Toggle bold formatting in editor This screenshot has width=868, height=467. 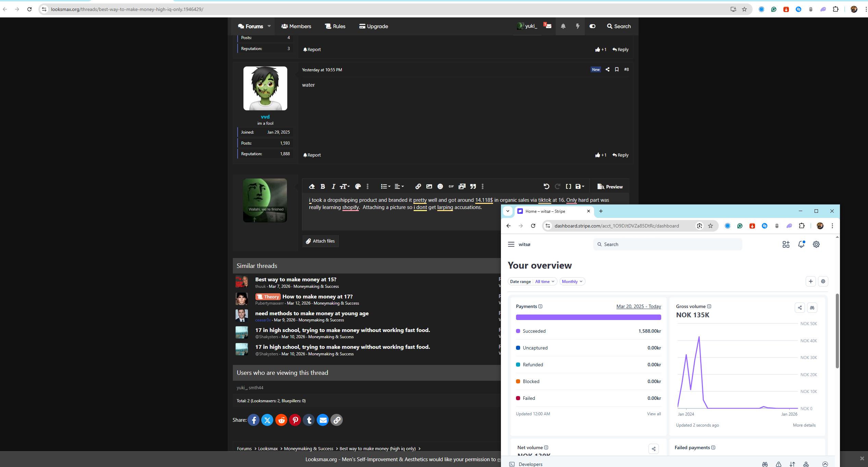click(323, 186)
